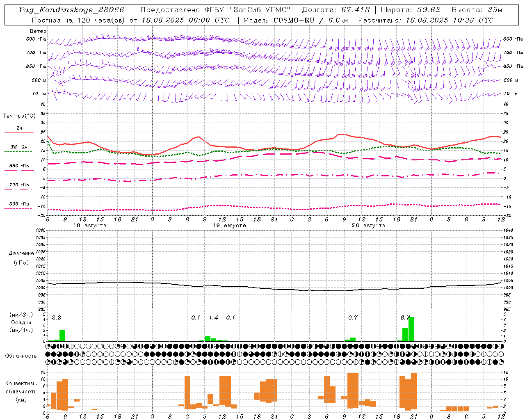
Task: Click the 20 августа date label
Action: [x=369, y=226]
